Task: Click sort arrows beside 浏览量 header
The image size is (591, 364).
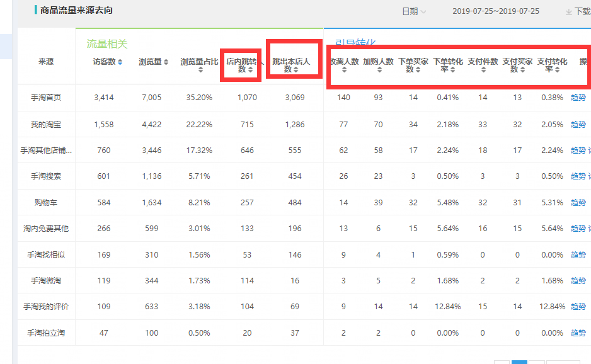Action: (166, 62)
